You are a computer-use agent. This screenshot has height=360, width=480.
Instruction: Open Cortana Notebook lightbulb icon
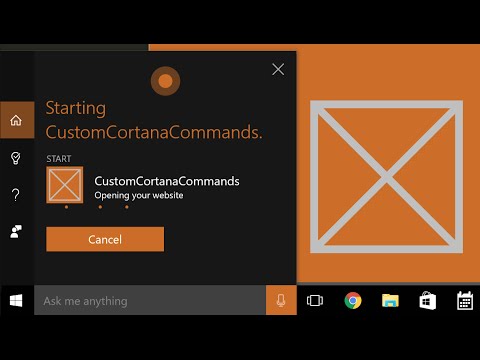pos(16,158)
